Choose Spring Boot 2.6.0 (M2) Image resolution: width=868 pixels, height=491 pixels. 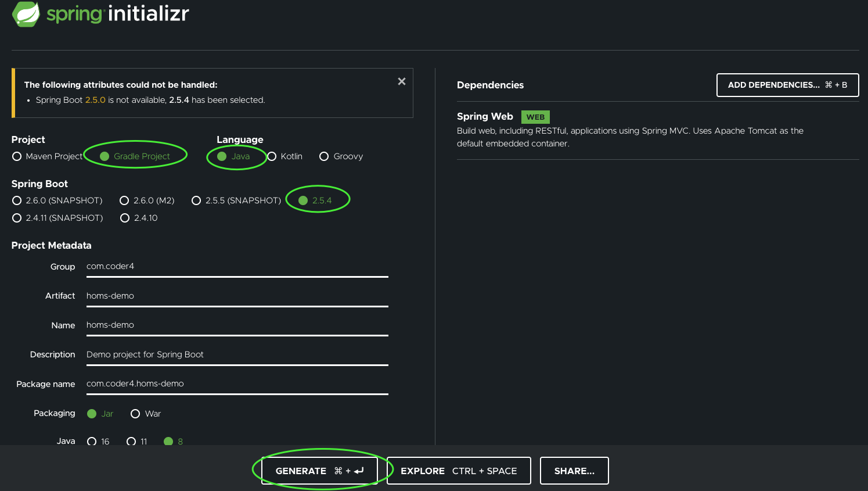coord(124,200)
